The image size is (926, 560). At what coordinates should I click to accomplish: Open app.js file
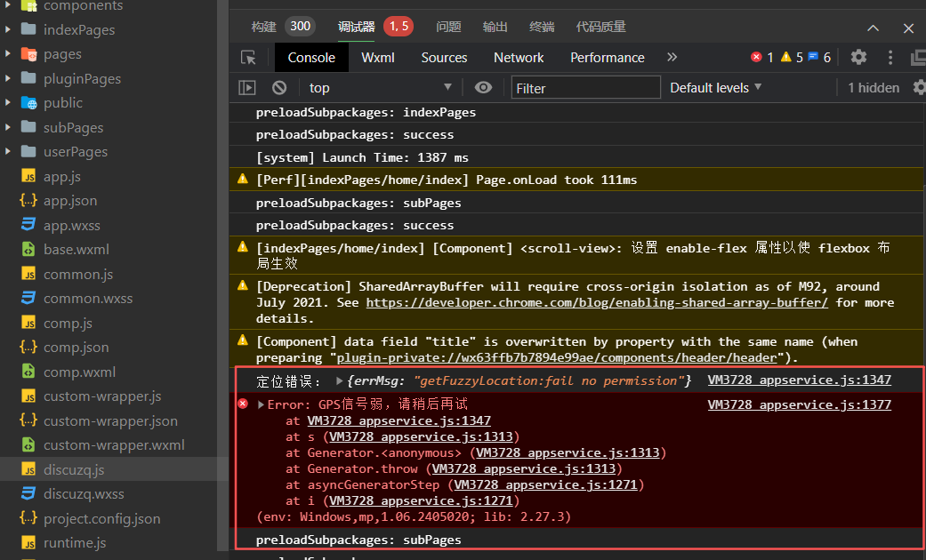(x=62, y=176)
